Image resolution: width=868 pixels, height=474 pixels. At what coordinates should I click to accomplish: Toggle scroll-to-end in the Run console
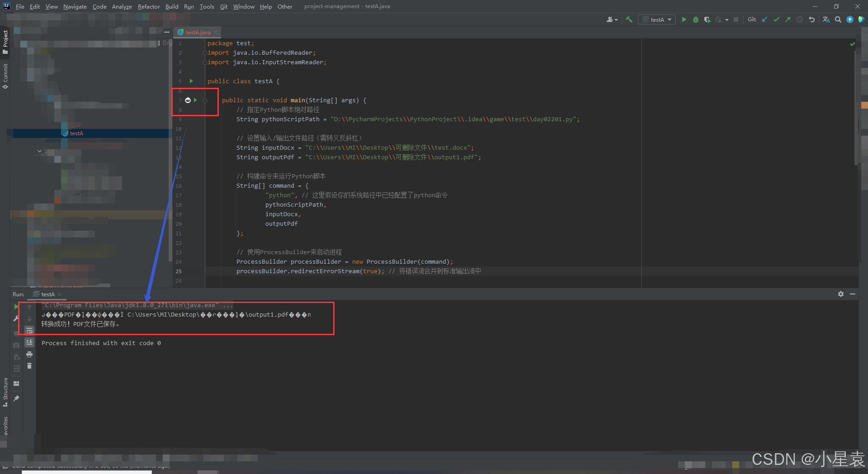click(x=29, y=342)
